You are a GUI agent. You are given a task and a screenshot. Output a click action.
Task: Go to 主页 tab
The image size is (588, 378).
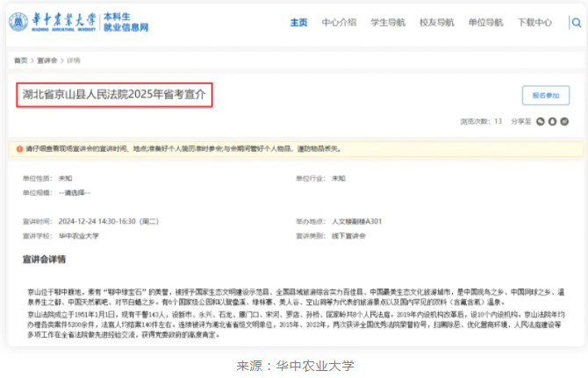point(298,23)
